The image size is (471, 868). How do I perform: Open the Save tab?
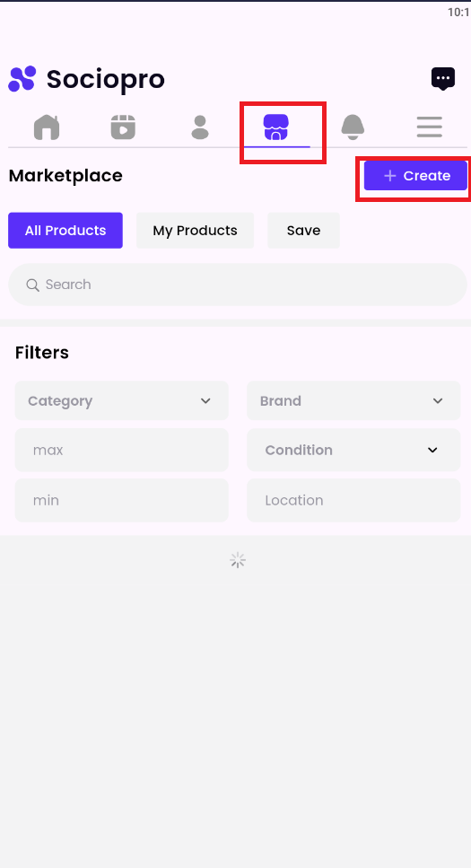coord(303,231)
